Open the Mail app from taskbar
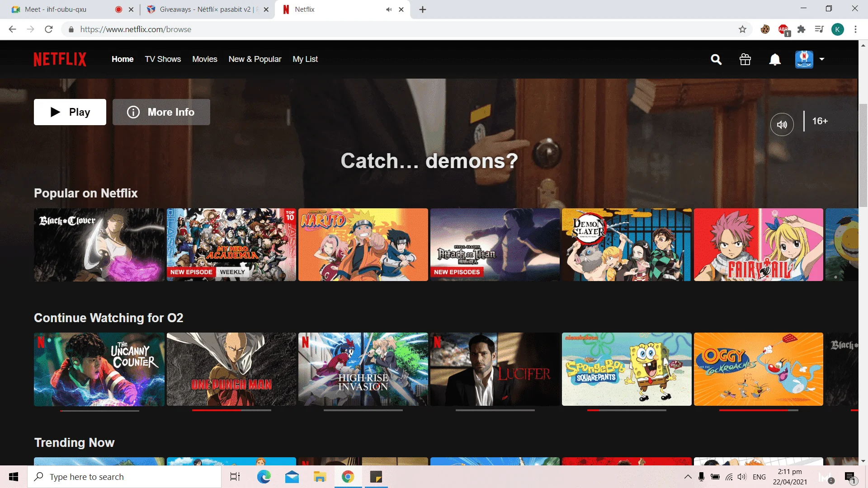Screen dimensions: 868x488 [x=292, y=477]
